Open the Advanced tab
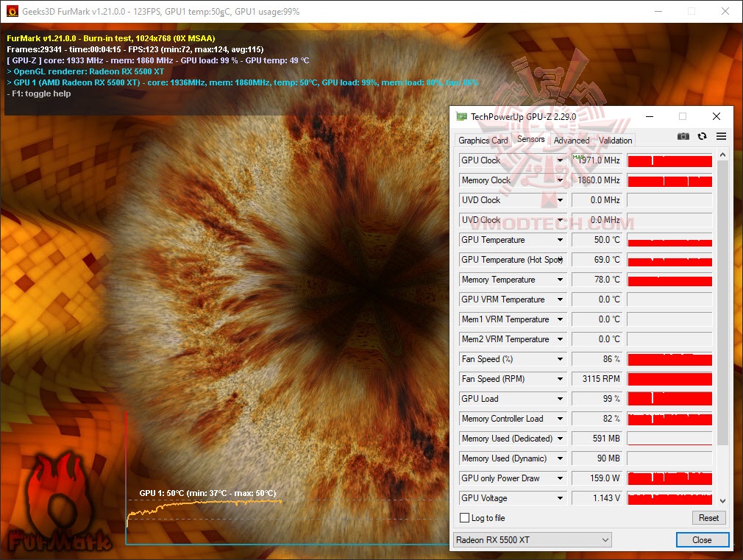The height and width of the screenshot is (560, 743). 572,141
